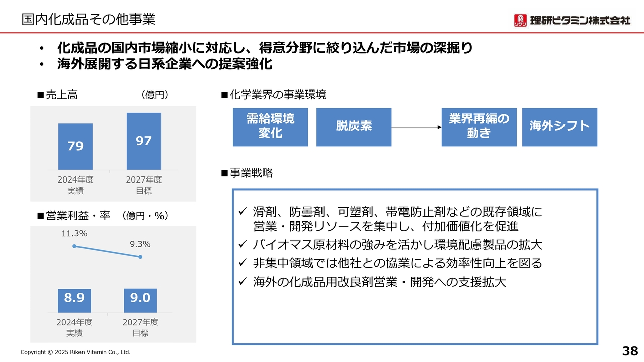The width and height of the screenshot is (644, 362).
Task: Click the copyright notice Riken Vitamin Co., Ltd.
Action: tap(75, 352)
